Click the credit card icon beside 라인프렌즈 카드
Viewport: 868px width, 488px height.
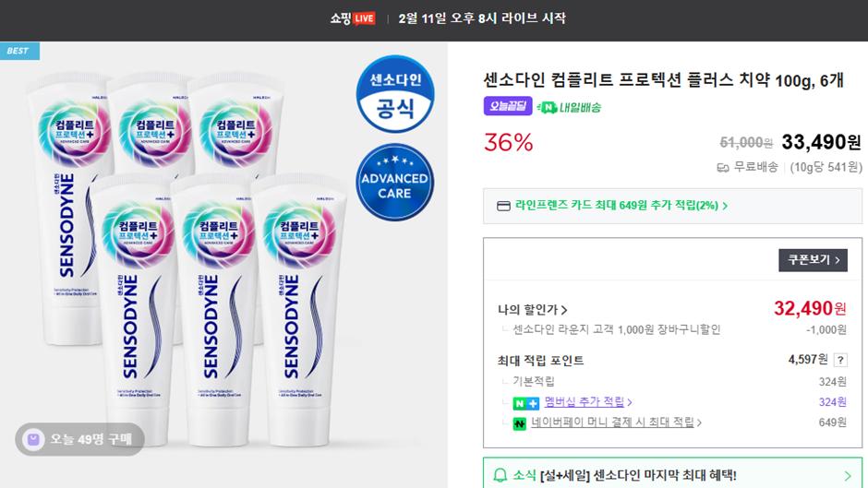pos(503,206)
